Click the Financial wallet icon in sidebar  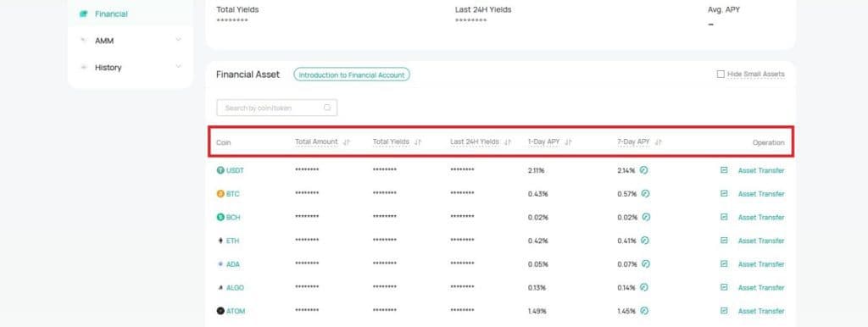[x=84, y=14]
